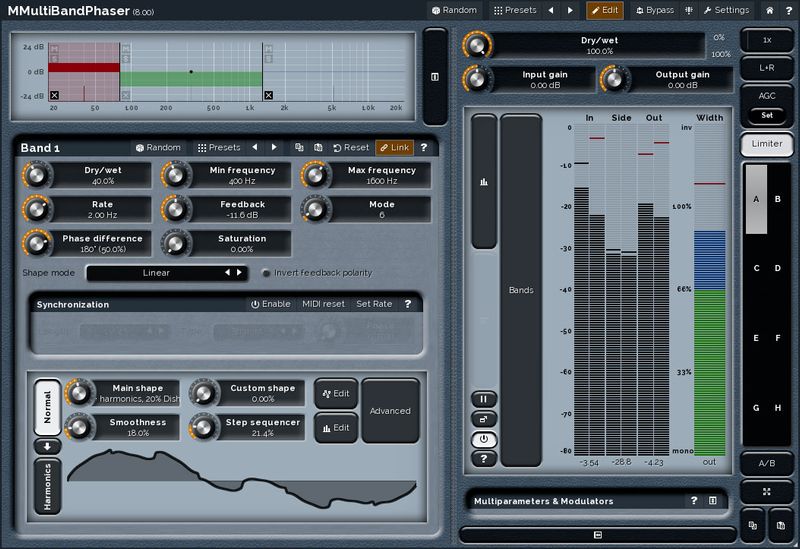800x549 pixels.
Task: Click the home icon in top bar
Action: [769, 10]
